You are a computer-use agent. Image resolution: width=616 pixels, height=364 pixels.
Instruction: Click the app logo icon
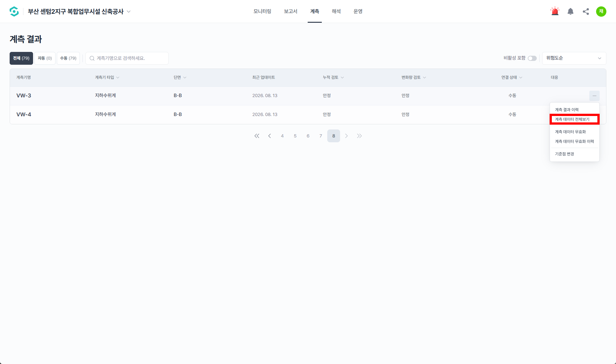(14, 12)
